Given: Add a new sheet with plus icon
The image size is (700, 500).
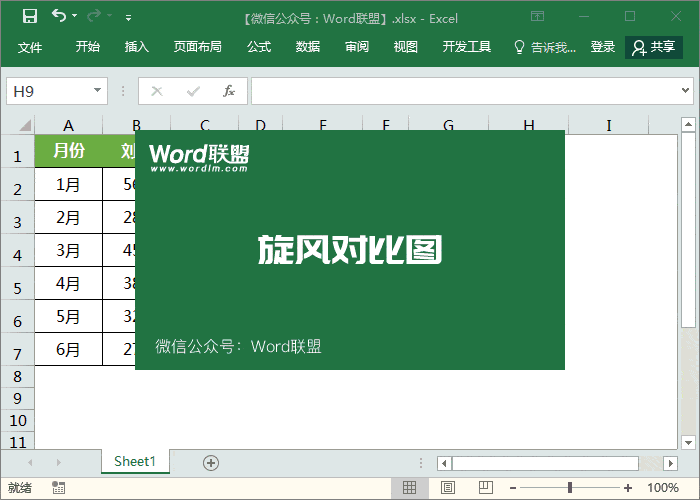Looking at the screenshot, I should click(x=210, y=462).
